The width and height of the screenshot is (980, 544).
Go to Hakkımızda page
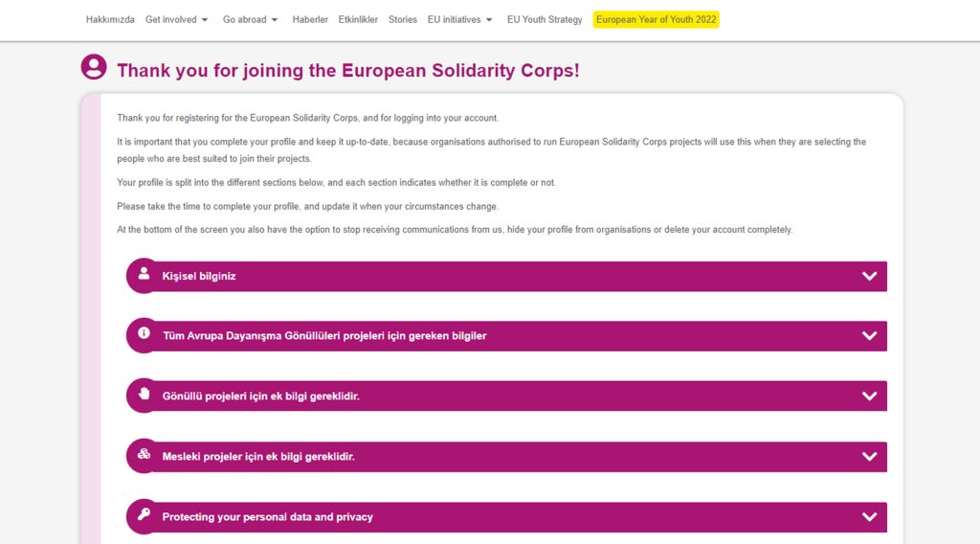110,19
